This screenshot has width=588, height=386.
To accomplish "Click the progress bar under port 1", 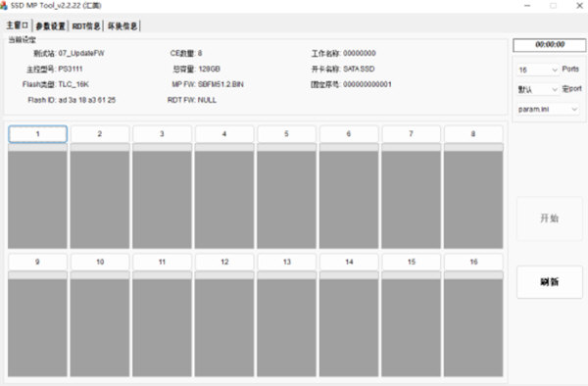I will [37, 147].
